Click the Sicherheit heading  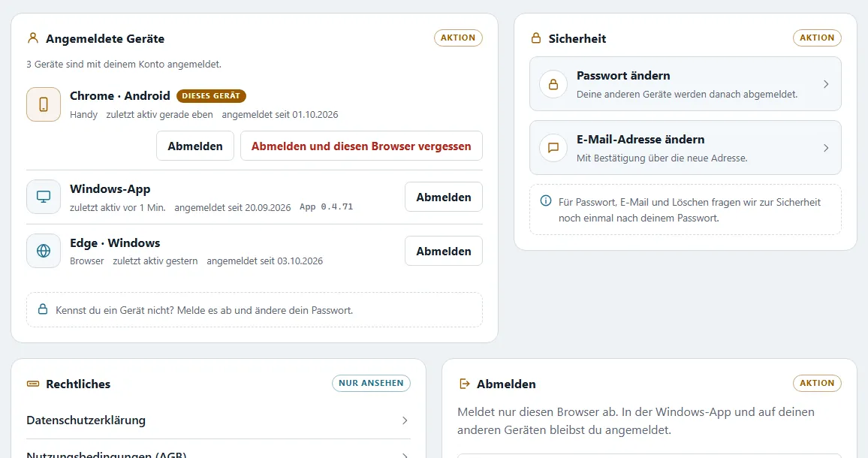click(577, 39)
